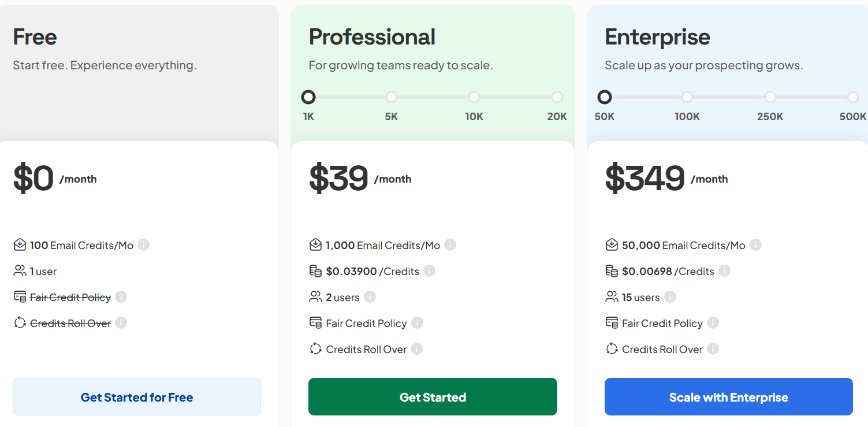Open the tooltip icon for Free plan's Credits Roll Over
Image resolution: width=868 pixels, height=427 pixels.
click(121, 323)
